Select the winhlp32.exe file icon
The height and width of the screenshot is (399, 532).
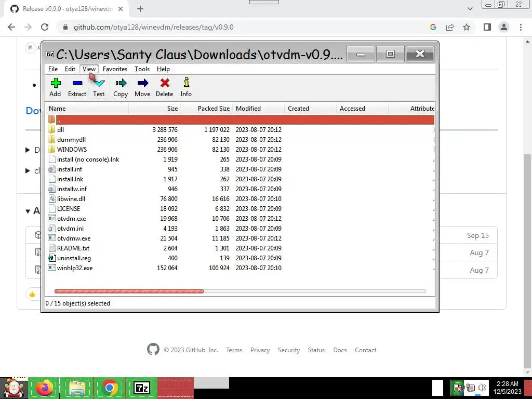click(51, 268)
